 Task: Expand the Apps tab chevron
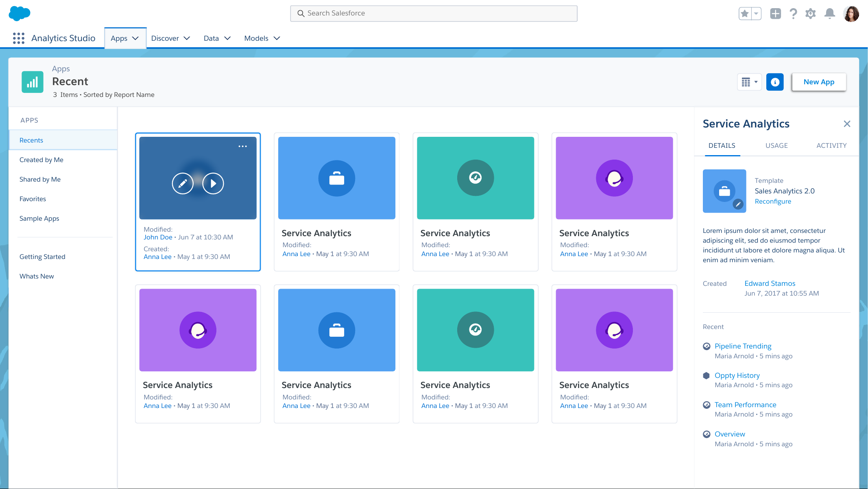[135, 38]
